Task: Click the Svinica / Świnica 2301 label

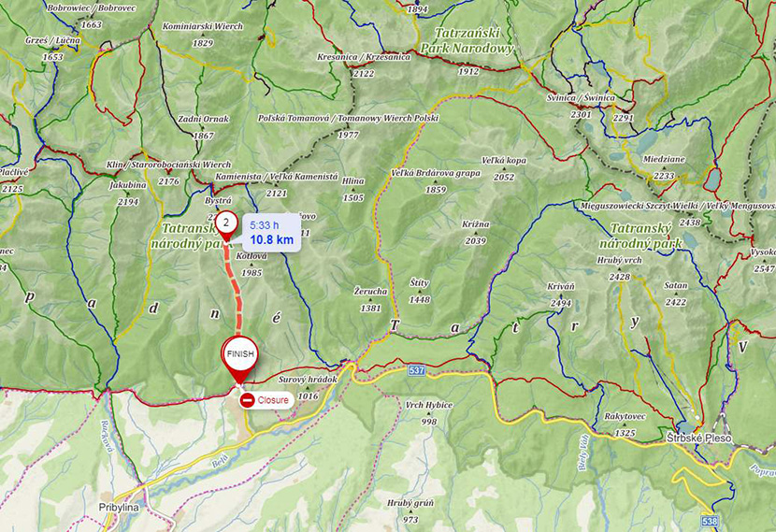Action: [581, 106]
